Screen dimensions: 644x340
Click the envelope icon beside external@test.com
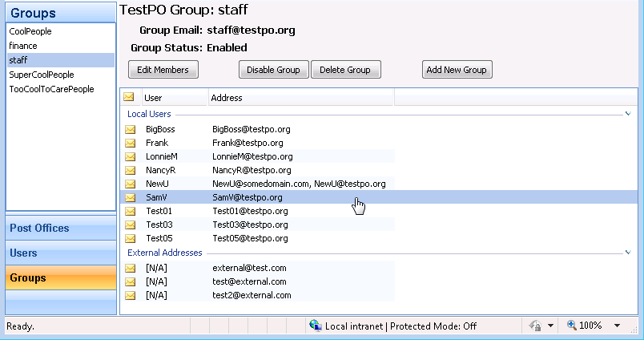[131, 268]
